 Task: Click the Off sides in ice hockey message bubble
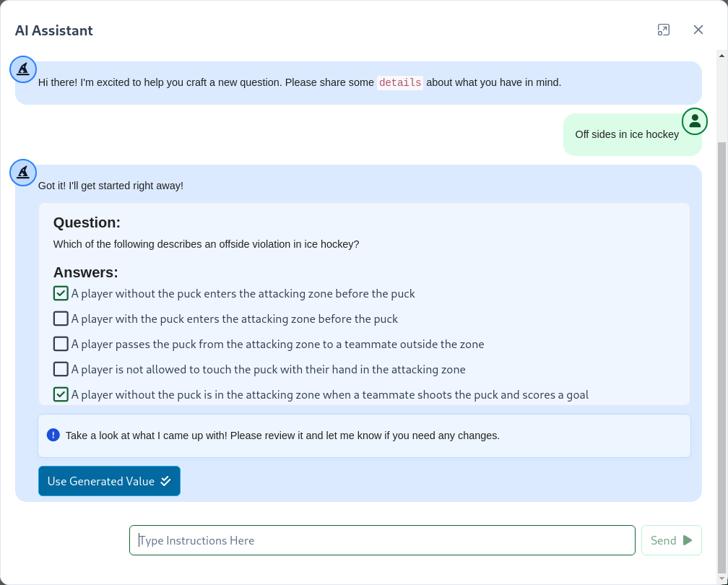click(x=625, y=134)
